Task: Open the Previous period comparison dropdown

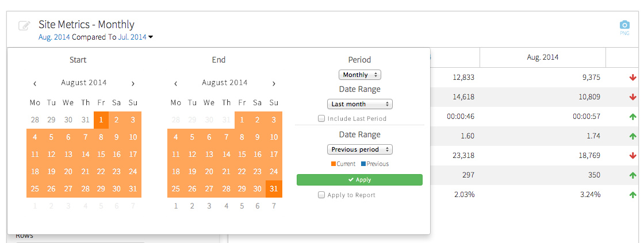Action: click(x=359, y=149)
